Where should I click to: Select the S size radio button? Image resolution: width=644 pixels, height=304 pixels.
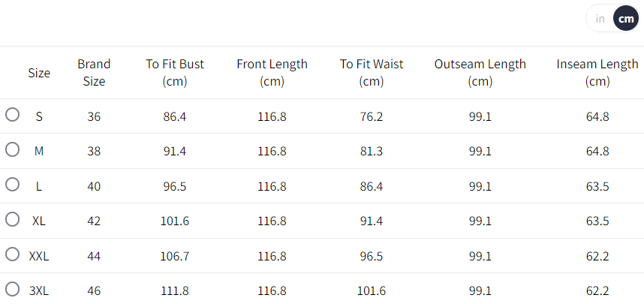click(x=12, y=115)
